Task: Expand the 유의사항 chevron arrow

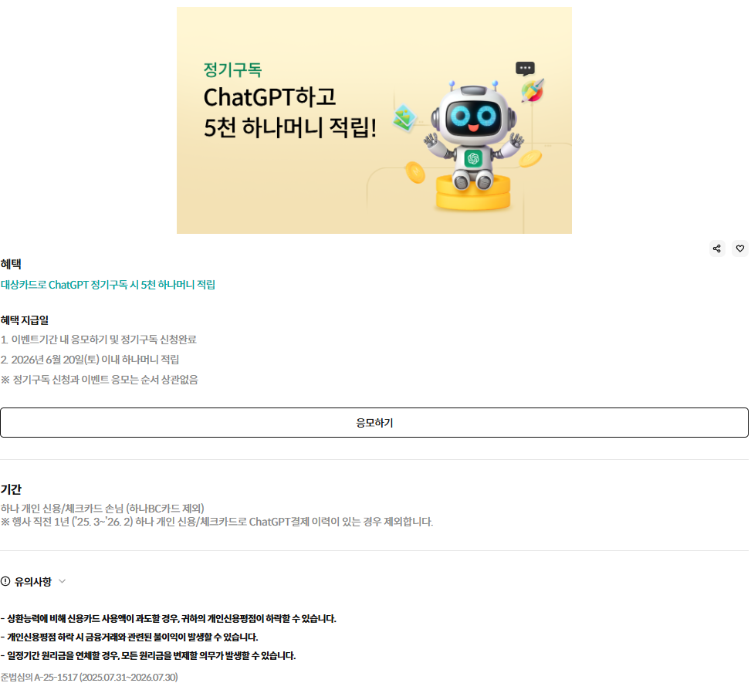Action: click(62, 581)
